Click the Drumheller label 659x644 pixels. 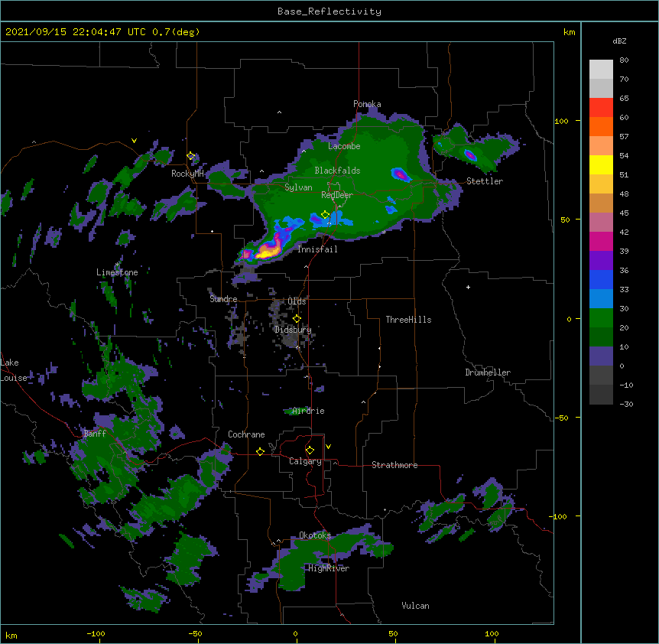tap(488, 372)
